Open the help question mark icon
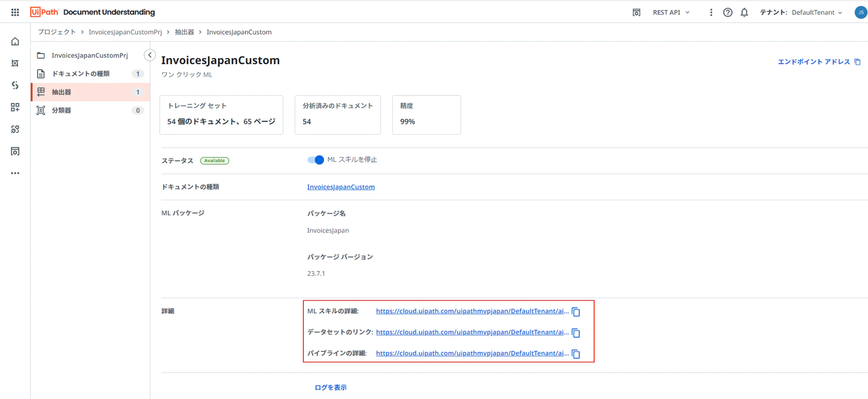This screenshot has height=399, width=868. 728,12
